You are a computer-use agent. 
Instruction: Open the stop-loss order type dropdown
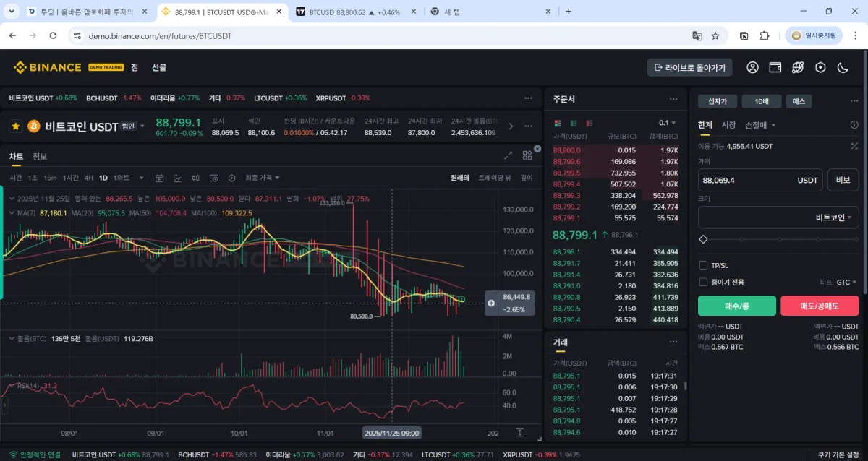click(759, 125)
